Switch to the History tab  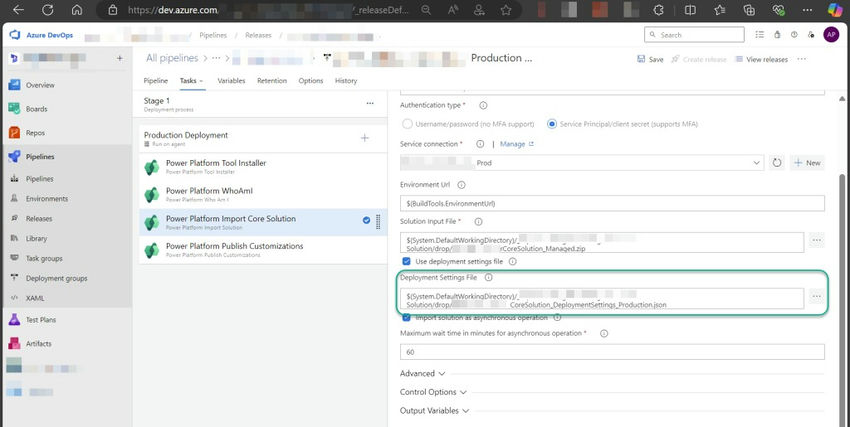[x=346, y=81]
